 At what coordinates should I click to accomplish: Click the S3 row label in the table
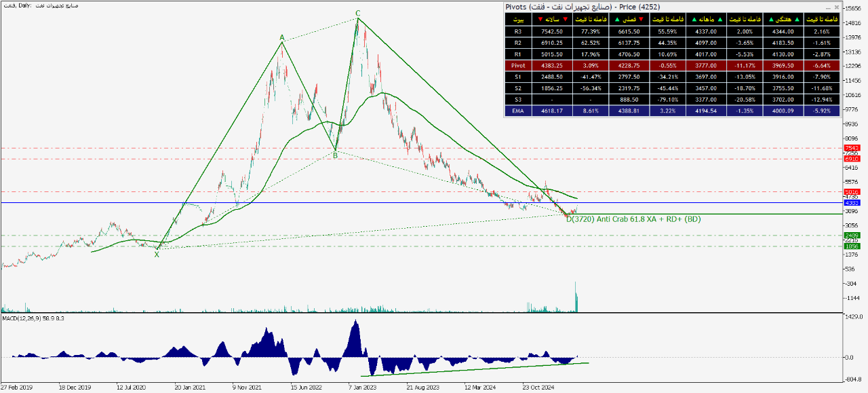[518, 99]
